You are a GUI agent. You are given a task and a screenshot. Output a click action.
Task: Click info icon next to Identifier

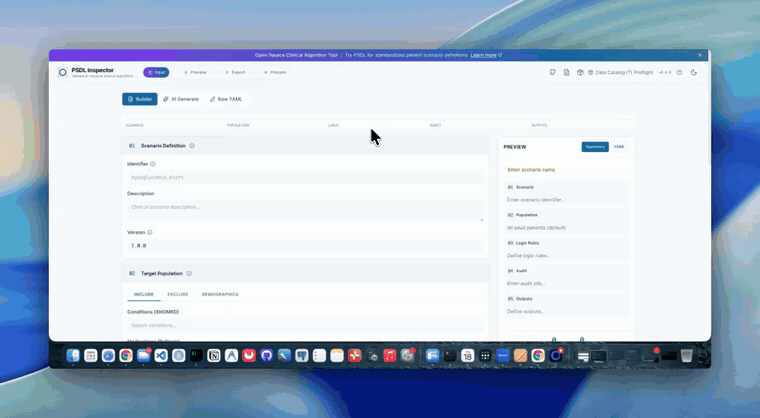[x=153, y=164]
